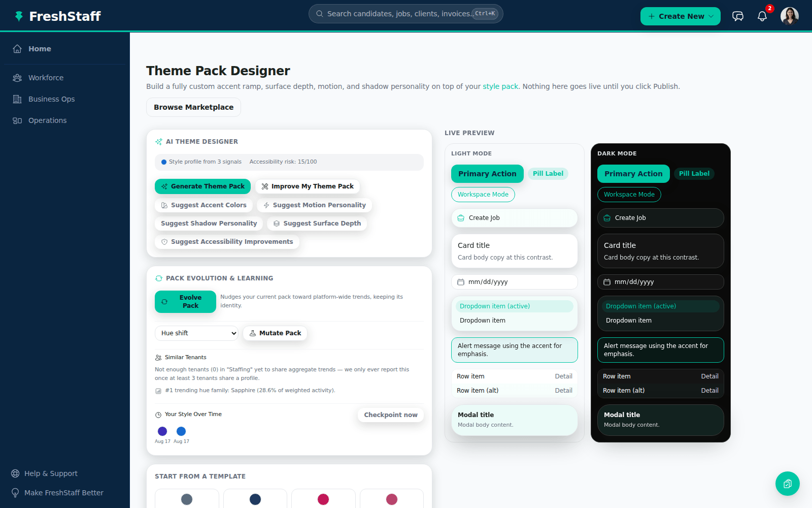Viewport: 812px width, 508px height.
Task: Open the messages chat icon
Action: [738, 16]
